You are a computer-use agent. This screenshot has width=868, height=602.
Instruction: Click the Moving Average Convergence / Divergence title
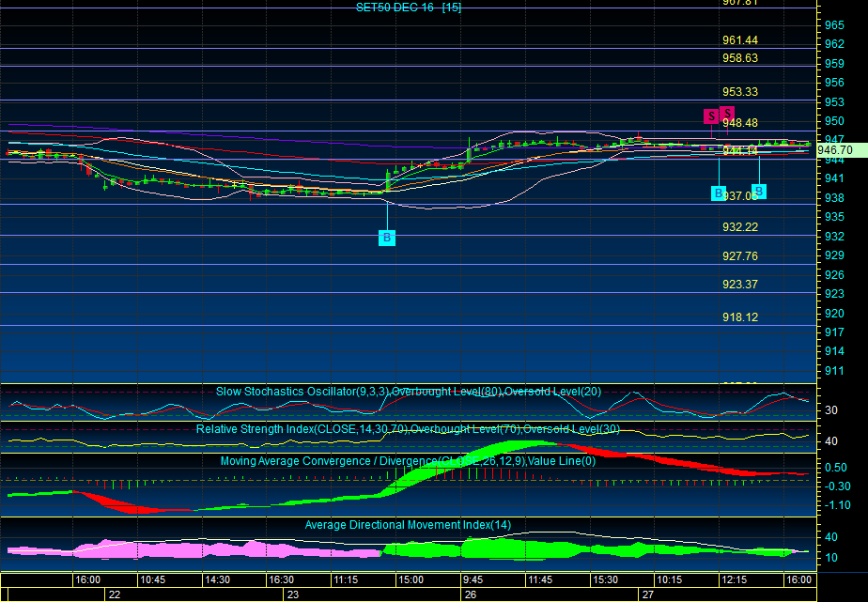click(x=408, y=461)
